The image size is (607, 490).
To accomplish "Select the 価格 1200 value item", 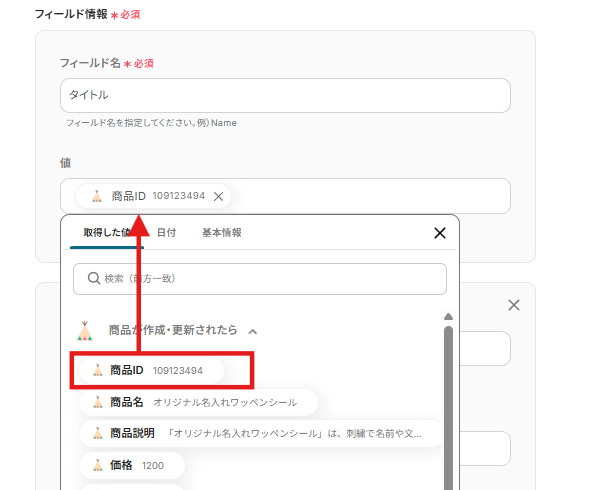I will pos(132,465).
